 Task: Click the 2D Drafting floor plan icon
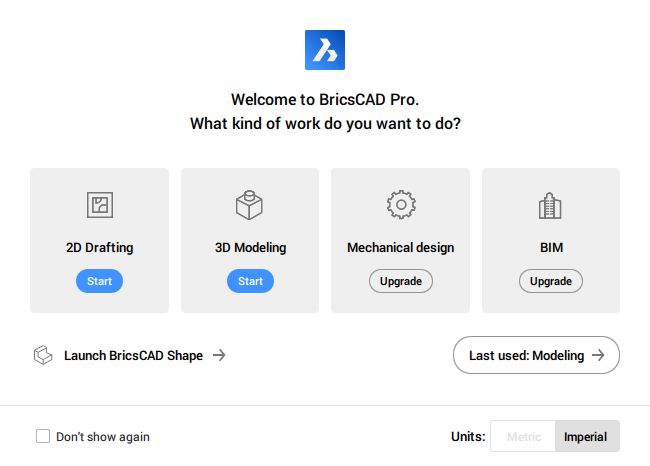99,206
